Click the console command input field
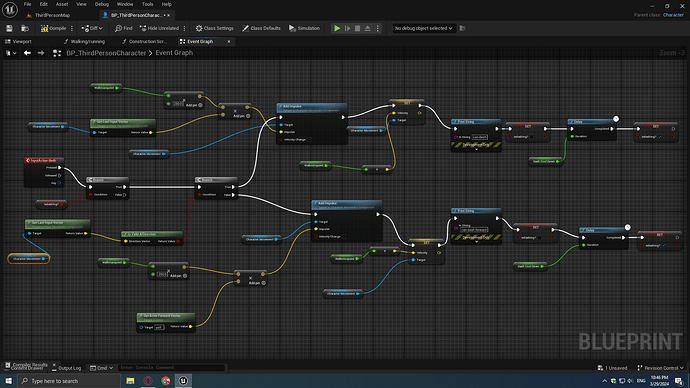The height and width of the screenshot is (388, 690). coord(172,368)
